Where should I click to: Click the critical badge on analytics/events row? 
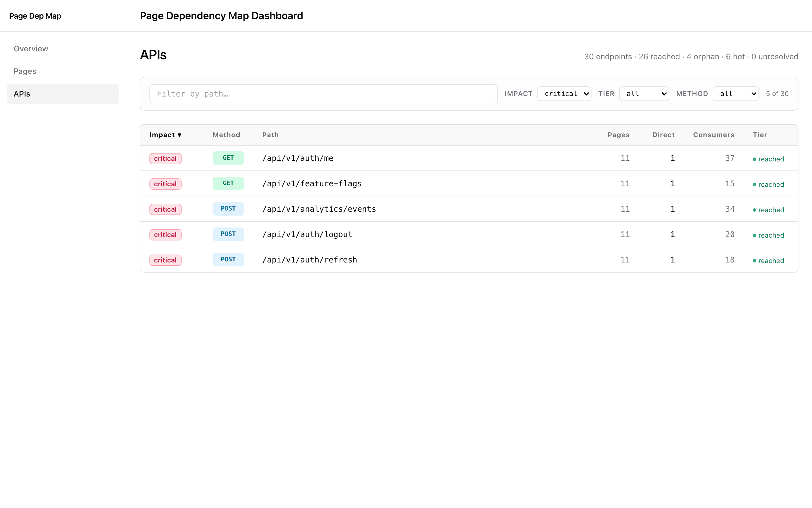tap(166, 209)
